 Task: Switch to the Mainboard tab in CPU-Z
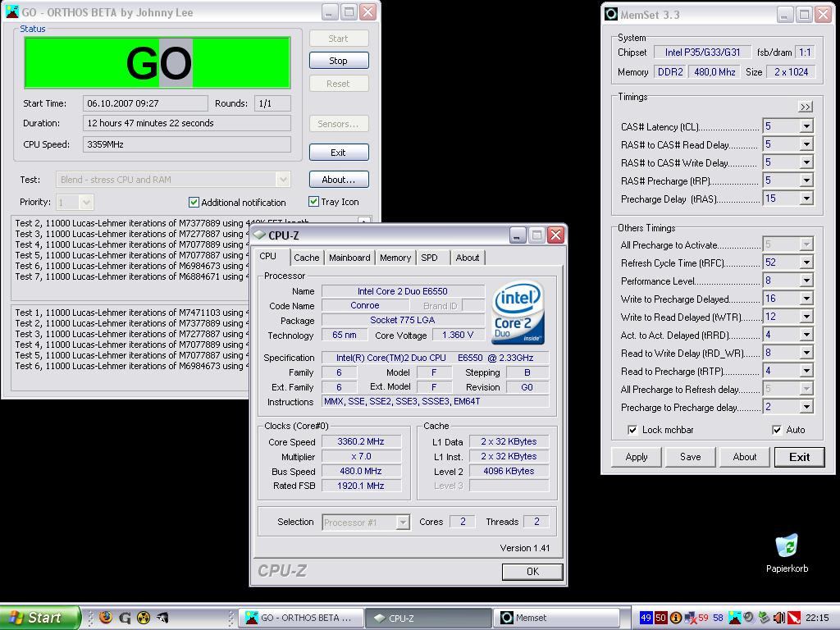(349, 258)
